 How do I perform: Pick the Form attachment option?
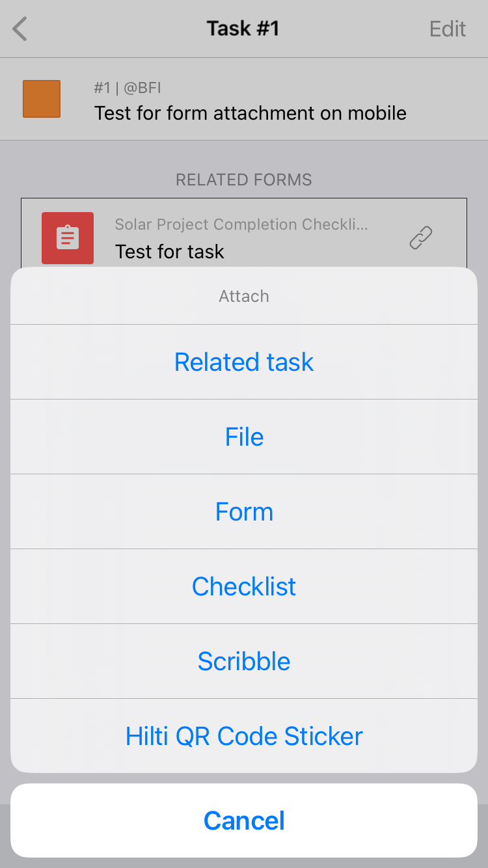click(x=244, y=511)
